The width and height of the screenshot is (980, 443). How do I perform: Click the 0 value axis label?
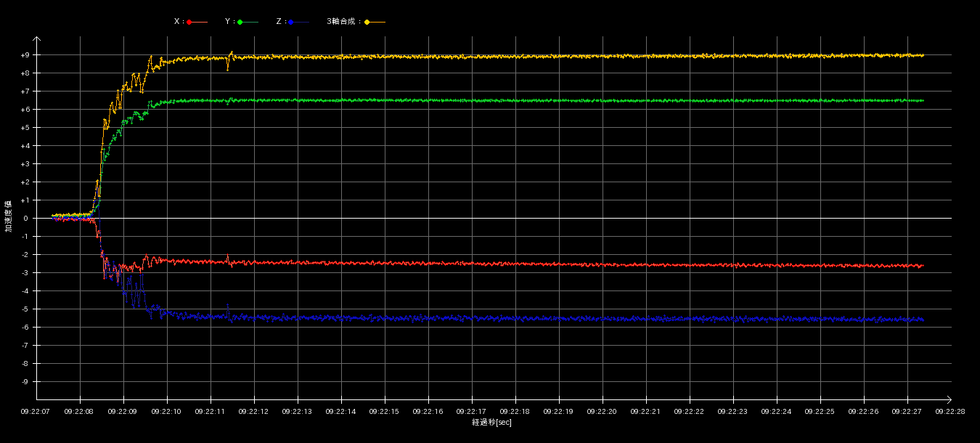25,219
